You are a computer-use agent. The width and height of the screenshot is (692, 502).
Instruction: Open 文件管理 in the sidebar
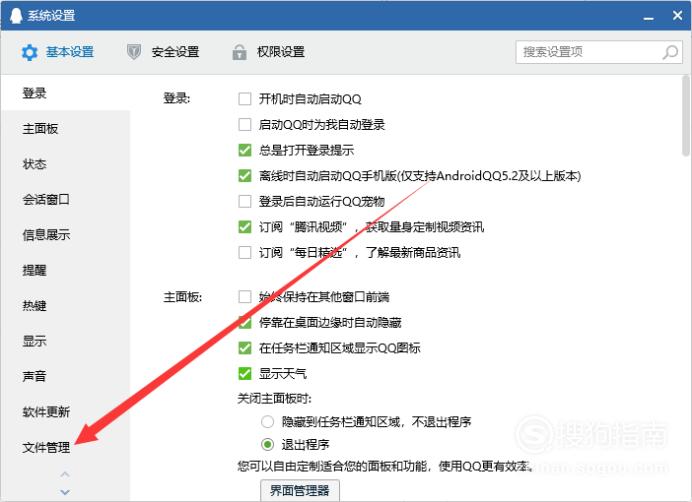pyautogui.click(x=66, y=447)
